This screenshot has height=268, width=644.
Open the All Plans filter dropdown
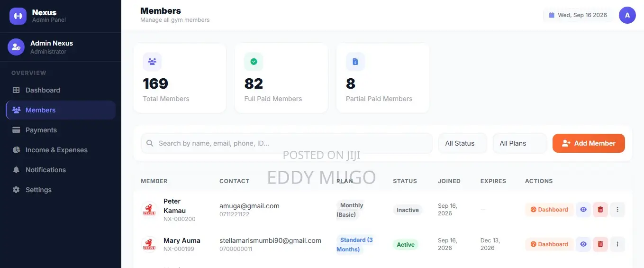coord(519,143)
